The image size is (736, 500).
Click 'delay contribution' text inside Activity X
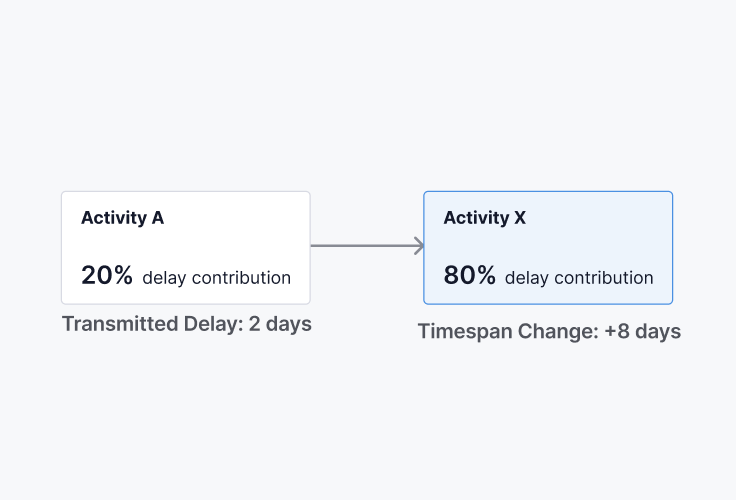[579, 278]
